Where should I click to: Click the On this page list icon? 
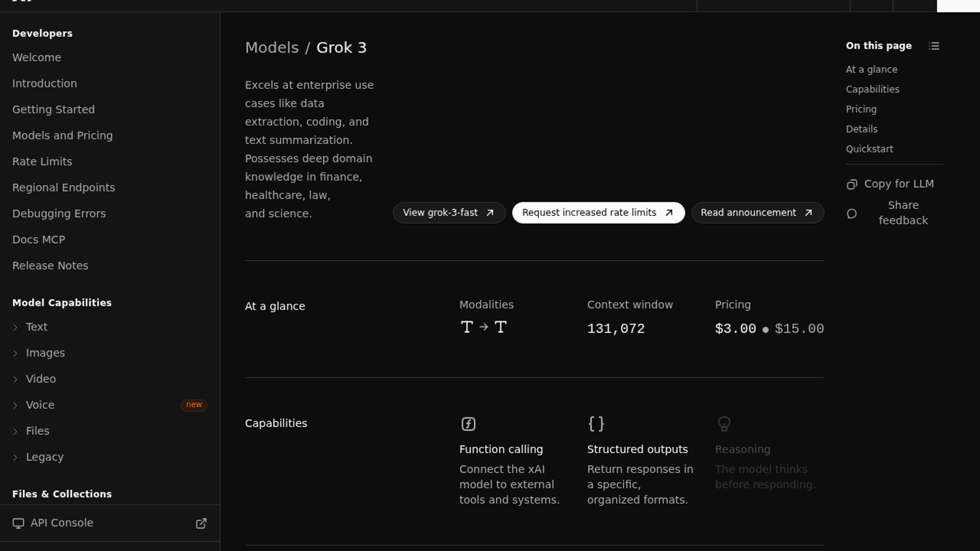(x=934, y=46)
